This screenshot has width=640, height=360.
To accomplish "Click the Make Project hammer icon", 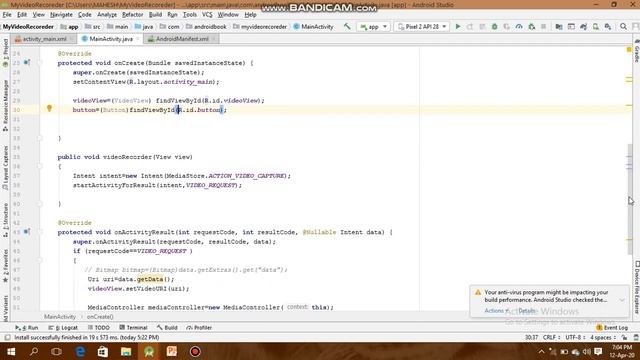I will coord(347,27).
